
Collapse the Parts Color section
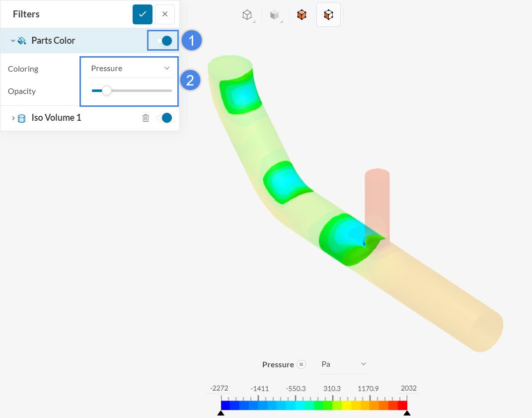(x=13, y=41)
